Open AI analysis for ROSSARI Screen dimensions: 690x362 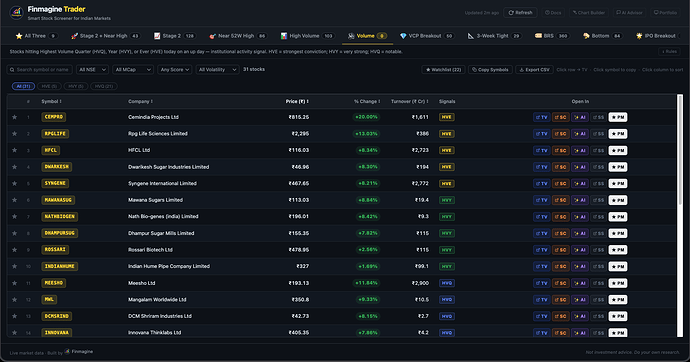click(x=580, y=250)
